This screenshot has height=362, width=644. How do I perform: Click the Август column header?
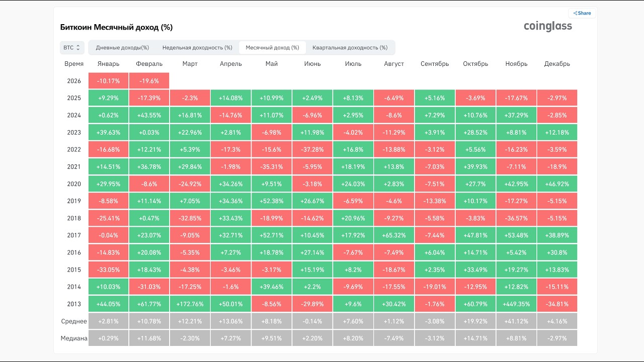tap(394, 64)
